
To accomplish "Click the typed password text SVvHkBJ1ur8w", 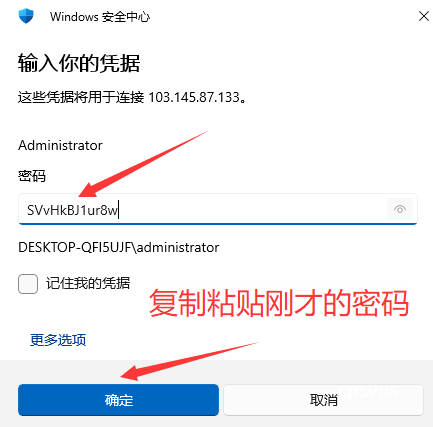I will tap(72, 210).
